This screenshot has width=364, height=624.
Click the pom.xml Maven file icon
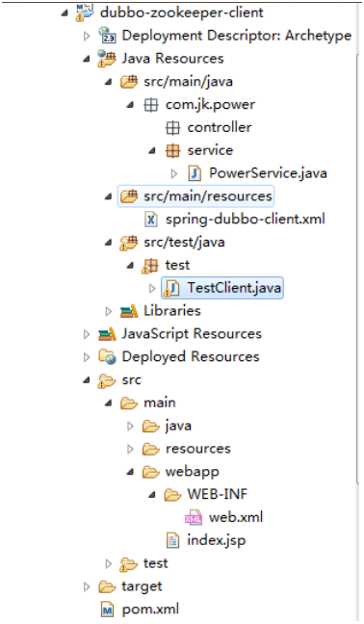point(108,610)
